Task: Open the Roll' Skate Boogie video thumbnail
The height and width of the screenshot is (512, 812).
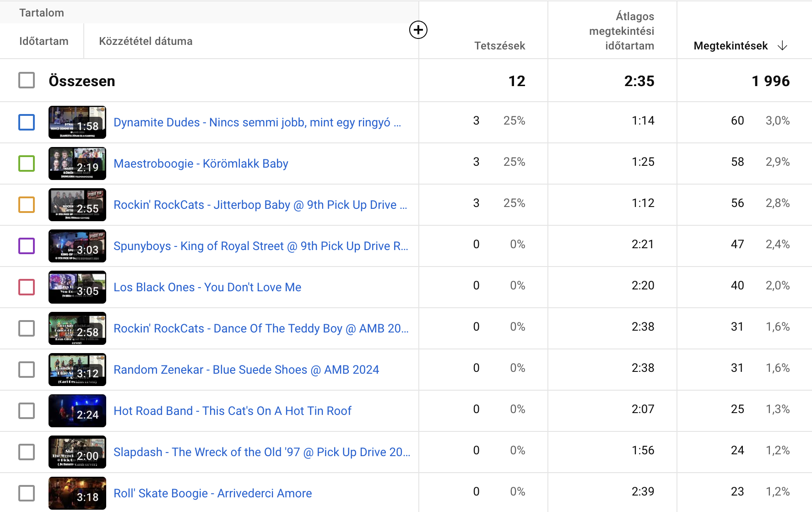Action: [x=77, y=493]
